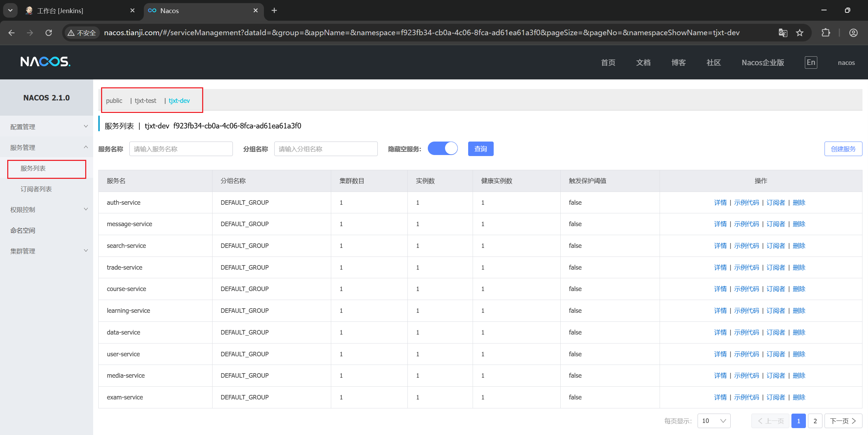This screenshot has width=868, height=435.
Task: Open a new browser tab
Action: 274,10
